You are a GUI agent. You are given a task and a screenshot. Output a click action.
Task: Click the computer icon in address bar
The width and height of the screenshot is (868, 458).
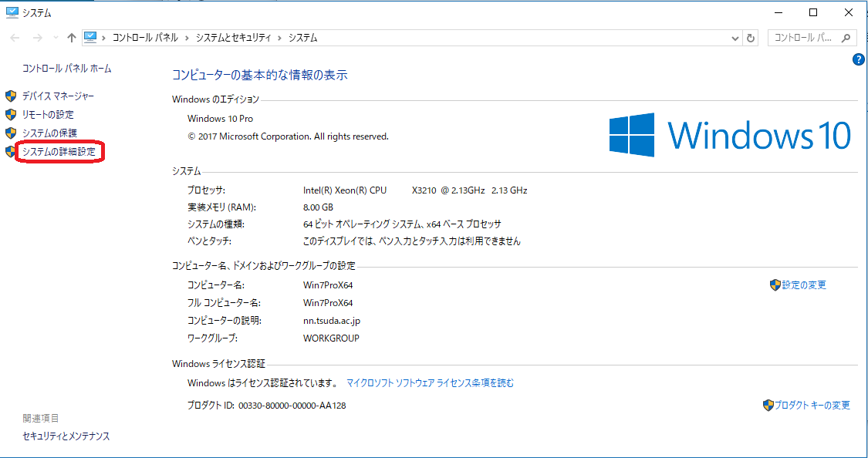[90, 37]
